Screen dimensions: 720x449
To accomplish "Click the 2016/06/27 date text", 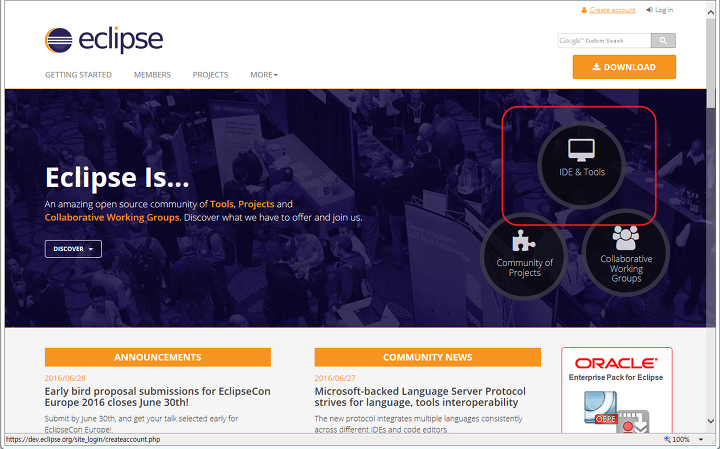I will (x=335, y=378).
